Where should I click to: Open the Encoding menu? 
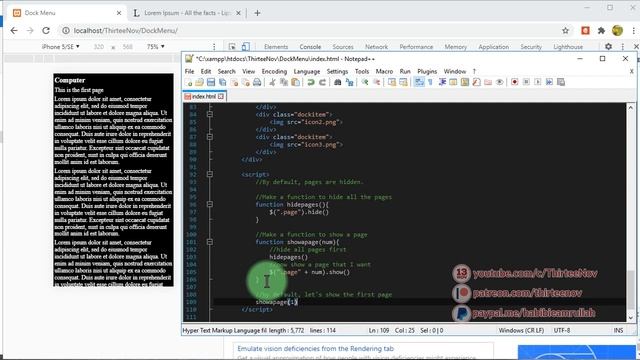coord(274,71)
